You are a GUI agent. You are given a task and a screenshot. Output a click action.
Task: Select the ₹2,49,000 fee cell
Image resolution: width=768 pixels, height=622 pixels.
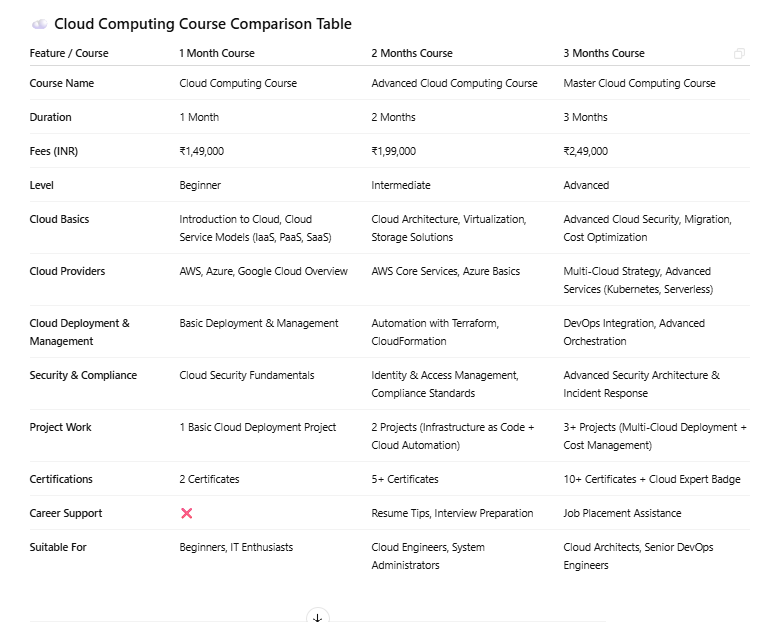586,151
